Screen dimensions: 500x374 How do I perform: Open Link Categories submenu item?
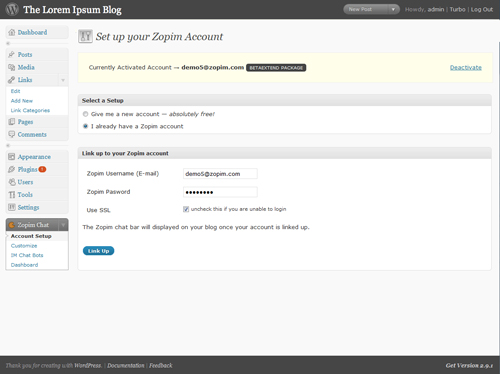click(30, 110)
